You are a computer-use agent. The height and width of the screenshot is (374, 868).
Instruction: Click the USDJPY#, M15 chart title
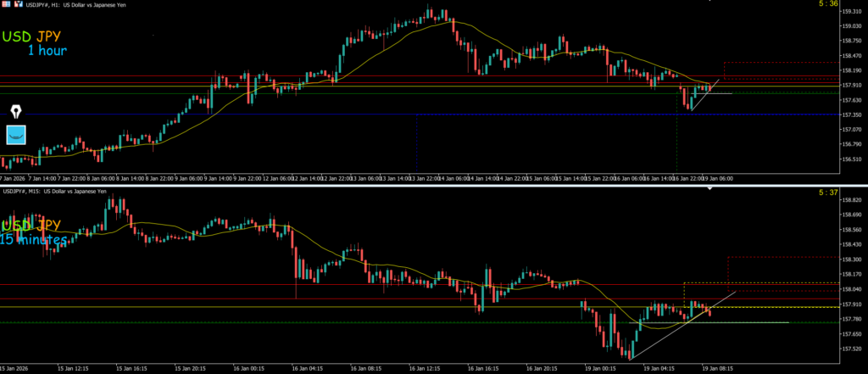click(59, 192)
